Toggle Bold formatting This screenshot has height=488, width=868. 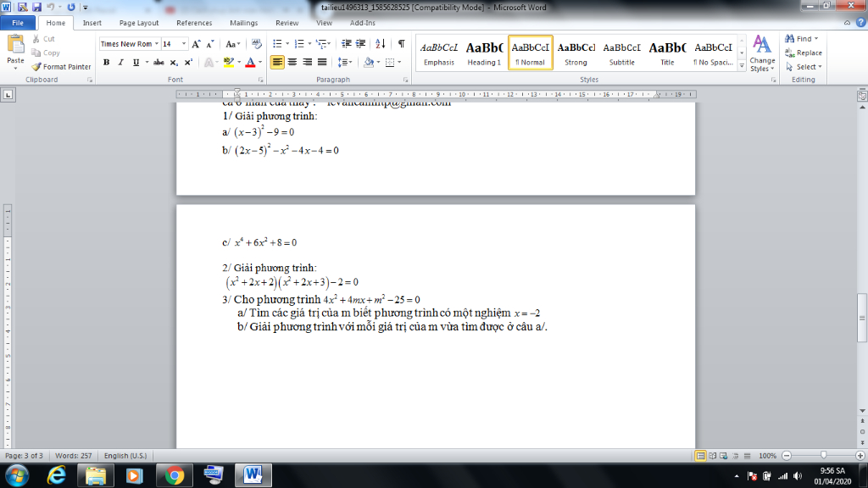106,63
